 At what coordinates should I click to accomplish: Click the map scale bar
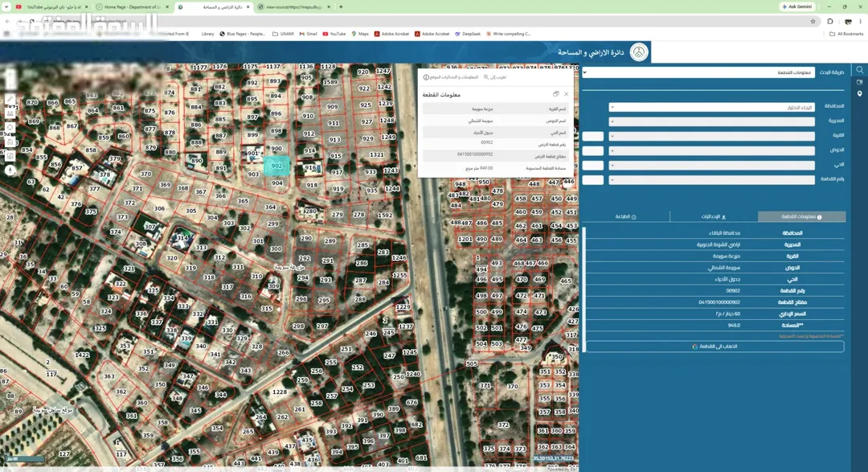(x=24, y=458)
